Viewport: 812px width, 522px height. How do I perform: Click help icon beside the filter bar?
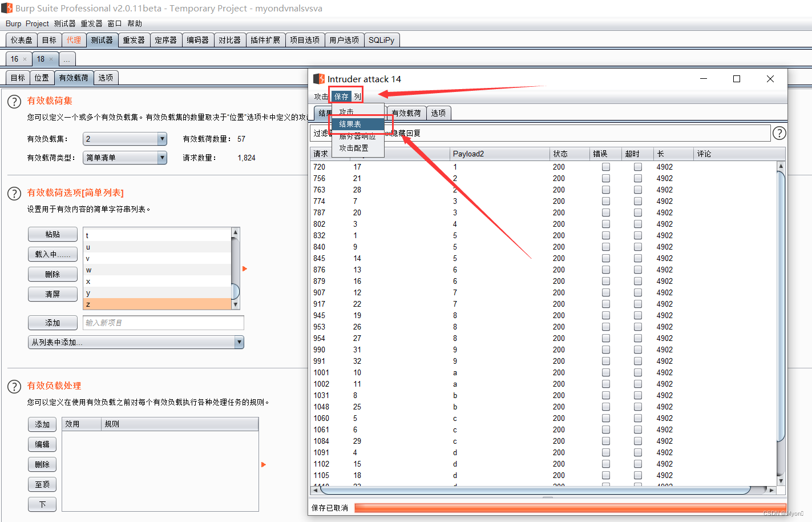779,133
